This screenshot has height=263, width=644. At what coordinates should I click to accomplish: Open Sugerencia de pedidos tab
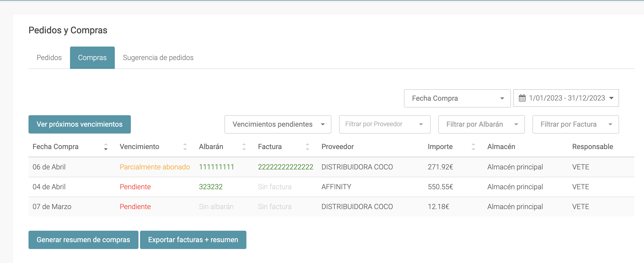coord(158,58)
